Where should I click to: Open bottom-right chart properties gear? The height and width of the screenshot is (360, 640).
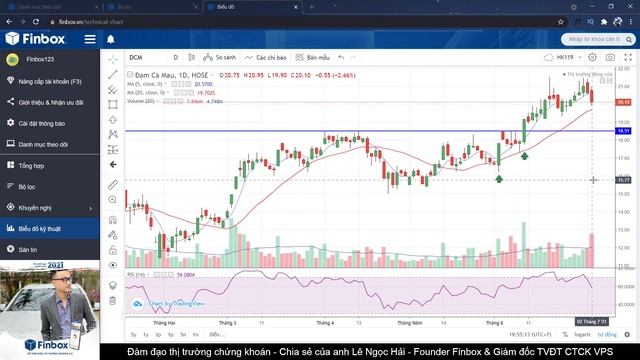point(627,334)
